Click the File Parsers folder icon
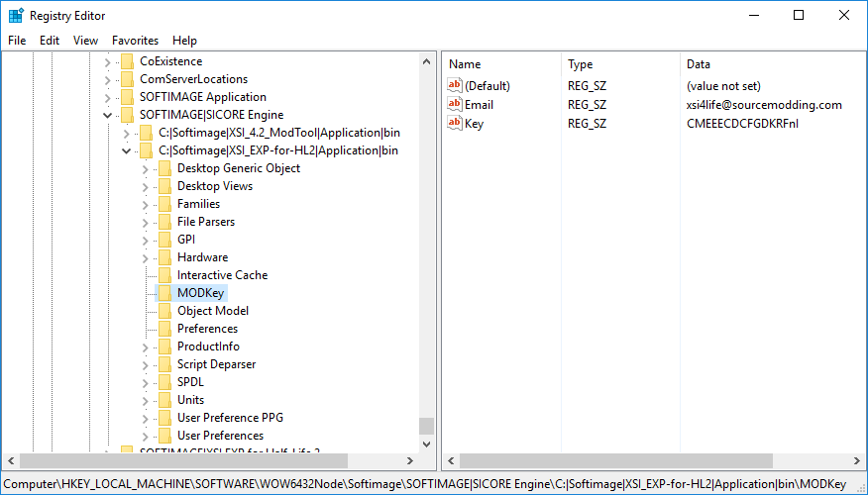This screenshot has height=495, width=868. point(164,222)
